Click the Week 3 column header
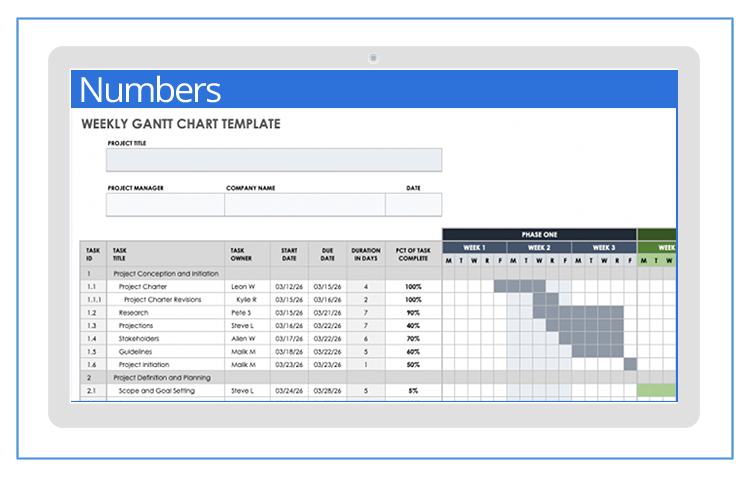The image size is (746, 479). 604,248
